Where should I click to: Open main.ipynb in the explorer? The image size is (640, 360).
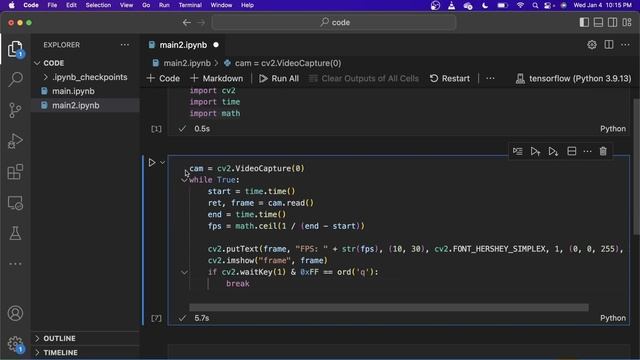point(86,91)
